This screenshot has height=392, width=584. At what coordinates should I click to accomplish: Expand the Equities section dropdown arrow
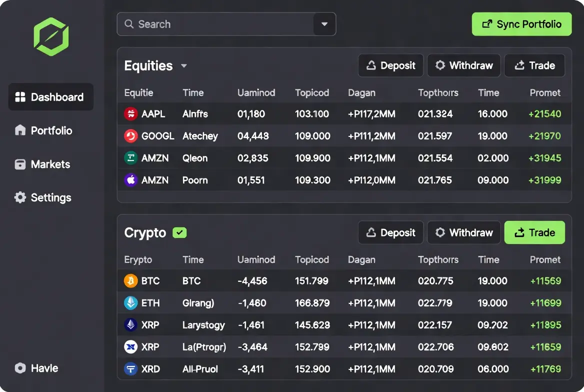click(183, 66)
